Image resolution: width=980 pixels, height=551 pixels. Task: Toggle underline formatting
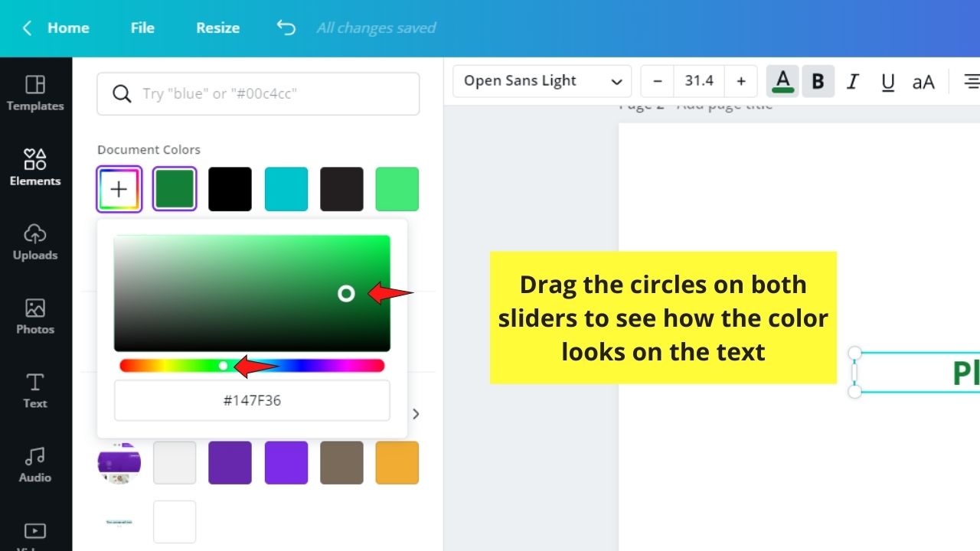click(x=887, y=80)
